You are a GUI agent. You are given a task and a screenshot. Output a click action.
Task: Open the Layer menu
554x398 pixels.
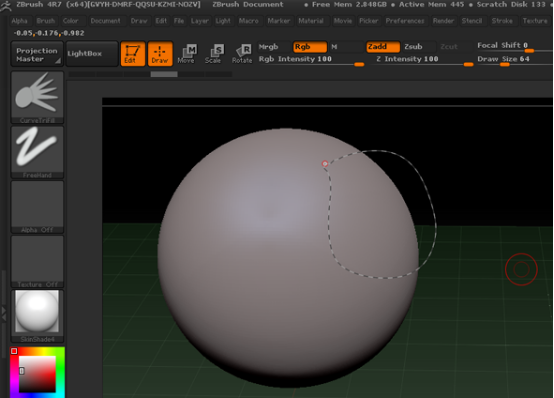[x=200, y=21]
